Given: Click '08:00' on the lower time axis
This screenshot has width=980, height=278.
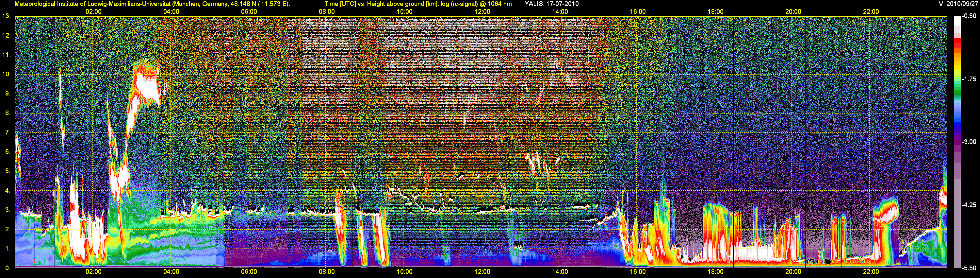Looking at the screenshot, I should click(x=327, y=271).
